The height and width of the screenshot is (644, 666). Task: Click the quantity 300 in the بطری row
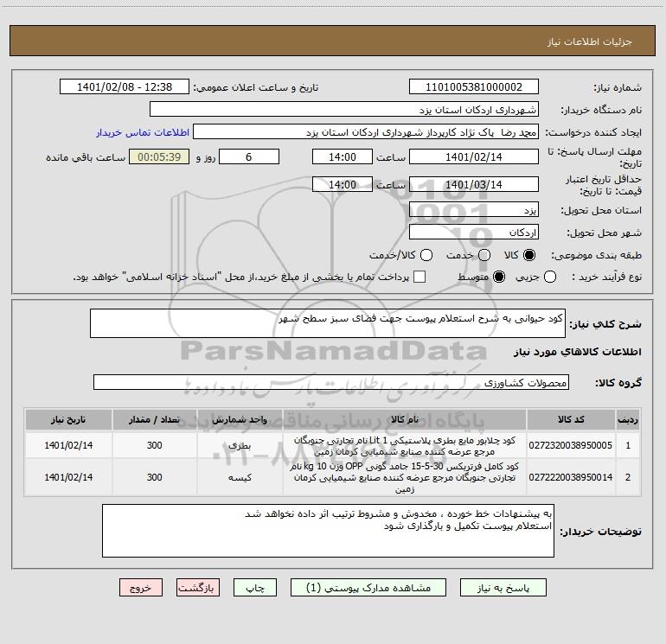pyautogui.click(x=154, y=445)
